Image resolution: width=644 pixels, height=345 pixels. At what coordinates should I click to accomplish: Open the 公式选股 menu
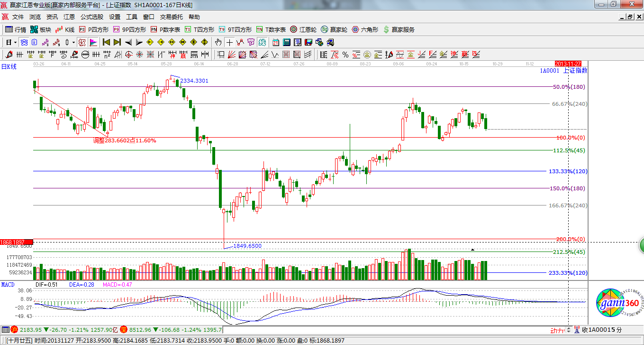click(x=91, y=17)
